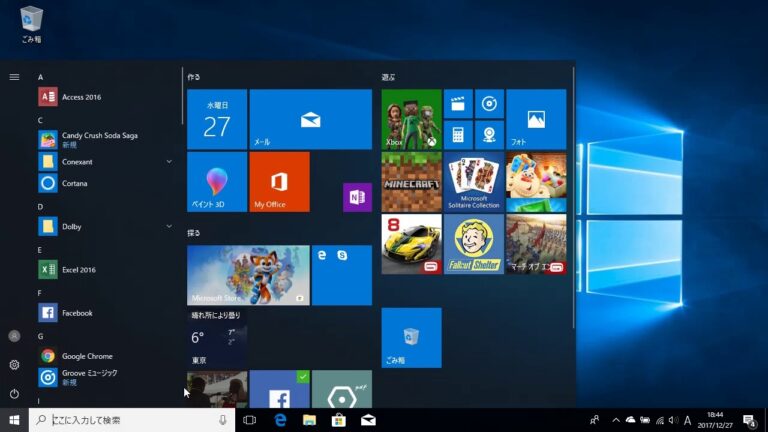Open the マーチ オブ エンパイア tile

pos(536,244)
